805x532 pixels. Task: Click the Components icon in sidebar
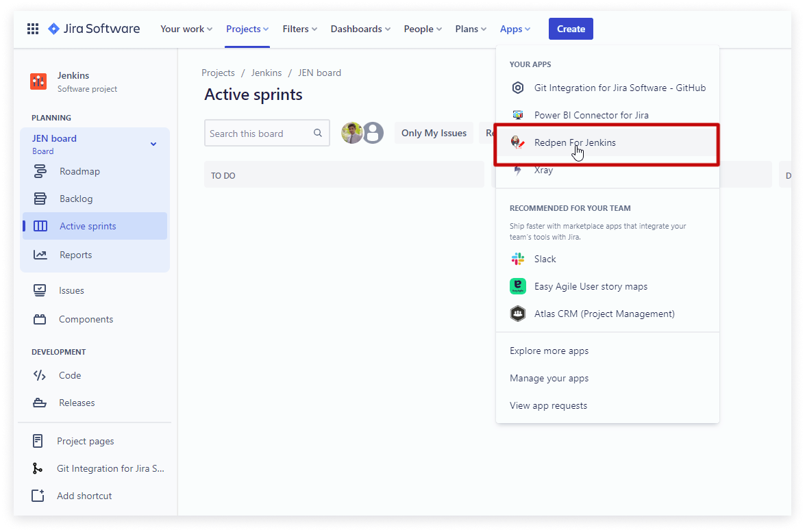coord(40,319)
